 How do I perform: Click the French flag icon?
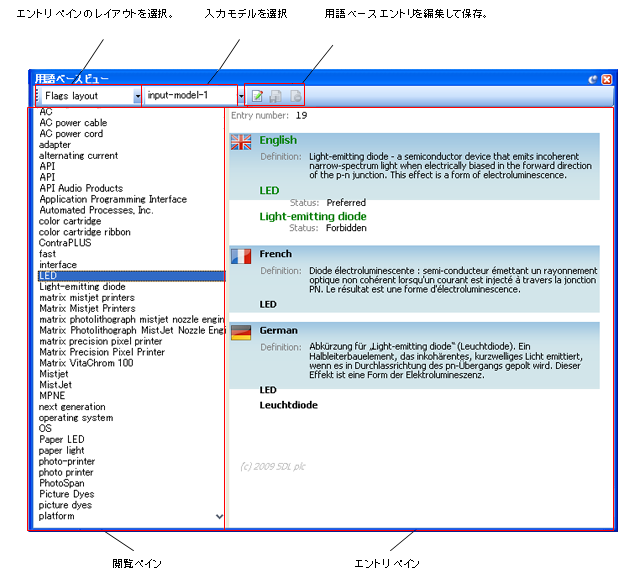pos(241,256)
